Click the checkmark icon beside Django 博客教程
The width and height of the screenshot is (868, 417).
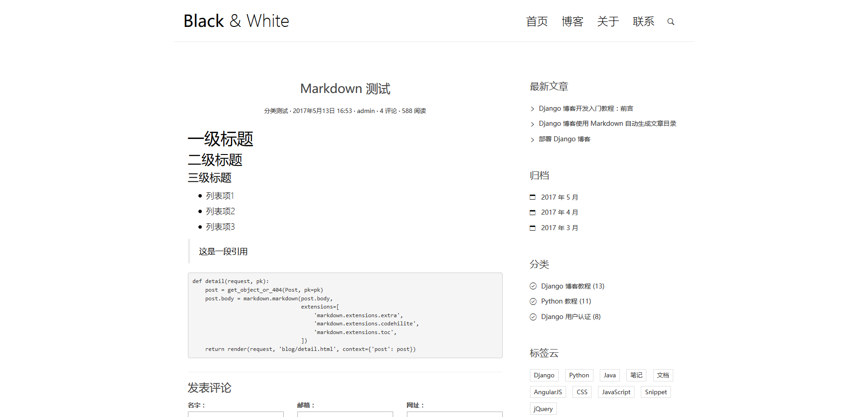point(533,286)
